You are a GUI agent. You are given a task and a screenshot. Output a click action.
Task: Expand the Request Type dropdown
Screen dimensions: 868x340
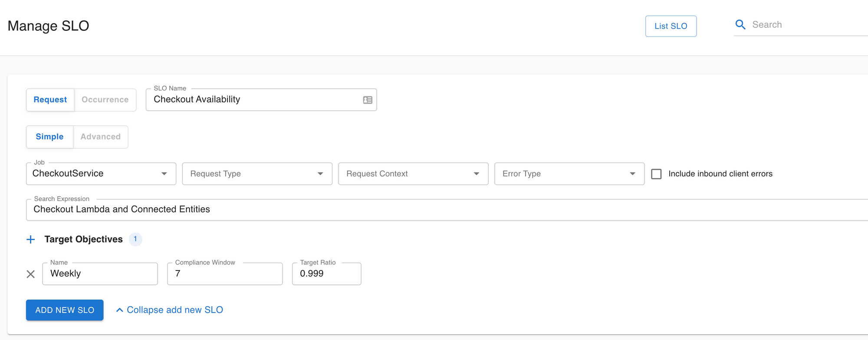257,174
